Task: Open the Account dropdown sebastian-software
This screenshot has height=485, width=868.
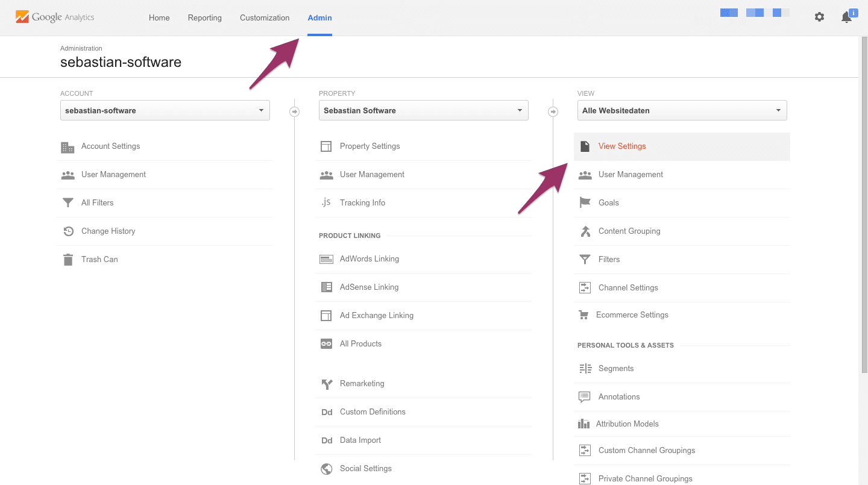Action: tap(165, 110)
